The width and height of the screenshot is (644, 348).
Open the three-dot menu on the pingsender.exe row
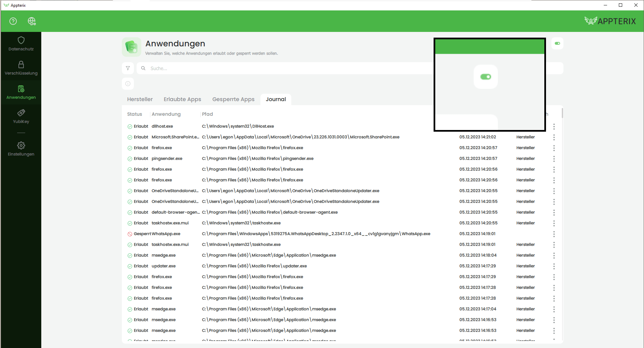[x=554, y=159]
